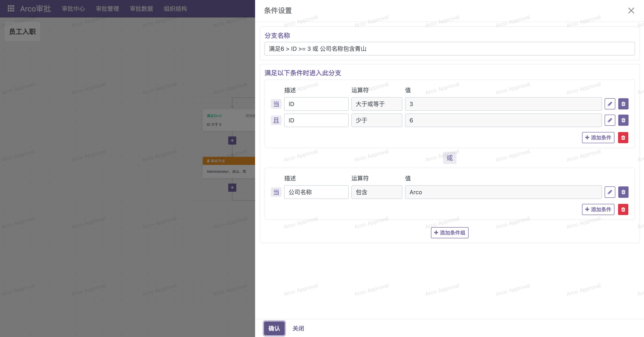644x337 pixels.
Task: Delete the '公司名称 包含 Arco' condition row
Action: click(623, 192)
